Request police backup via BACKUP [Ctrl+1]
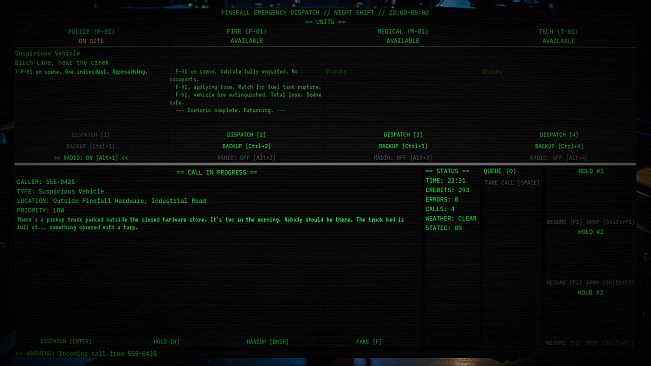651x366 pixels. point(91,146)
